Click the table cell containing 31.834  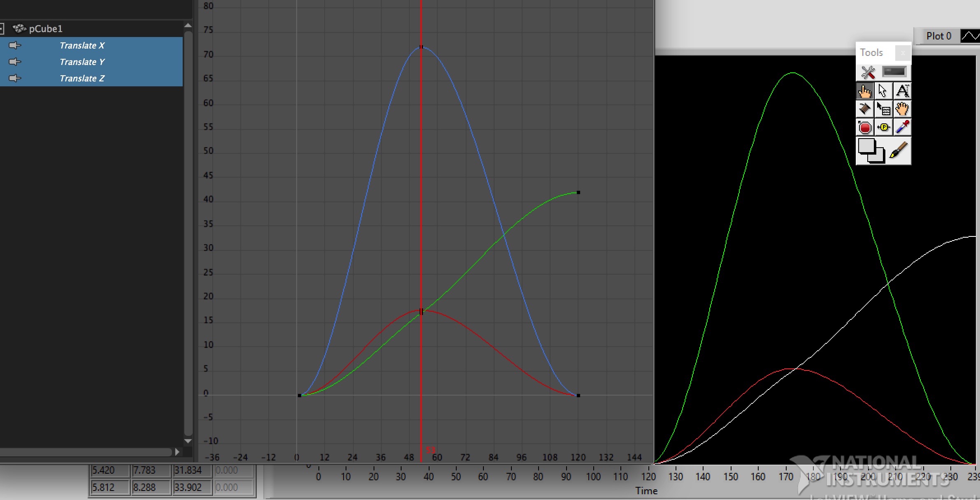[x=192, y=470]
